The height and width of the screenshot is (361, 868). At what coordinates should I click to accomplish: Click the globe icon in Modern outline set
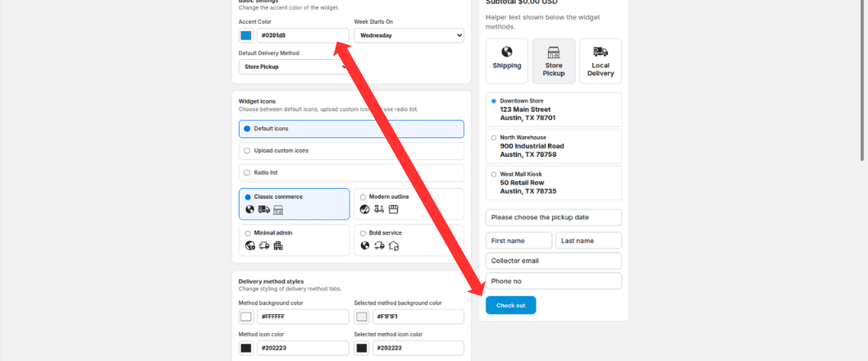[365, 209]
